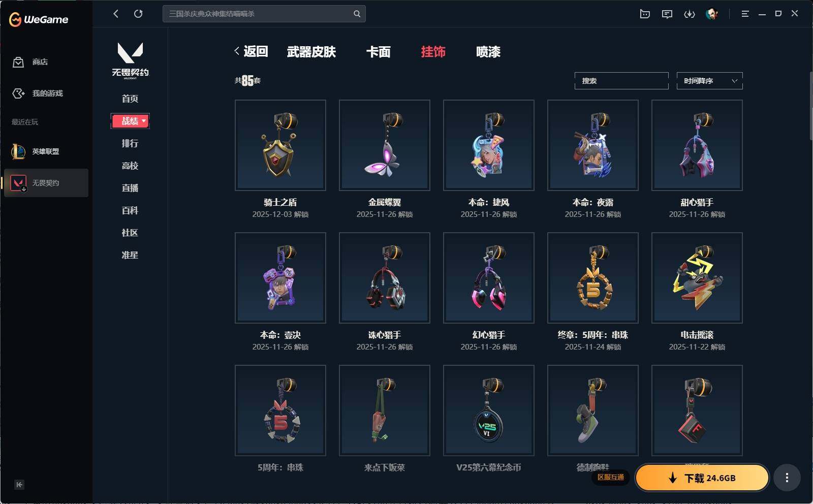Viewport: 813px width, 504px height.
Task: Click the back arrow in the top bar
Action: click(x=116, y=14)
